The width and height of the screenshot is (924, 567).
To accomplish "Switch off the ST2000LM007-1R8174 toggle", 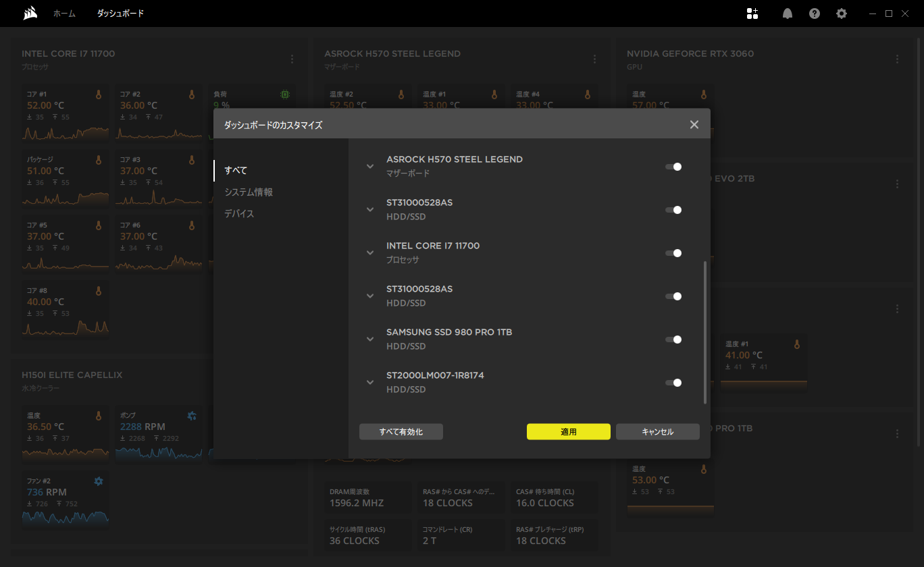I will [x=673, y=383].
